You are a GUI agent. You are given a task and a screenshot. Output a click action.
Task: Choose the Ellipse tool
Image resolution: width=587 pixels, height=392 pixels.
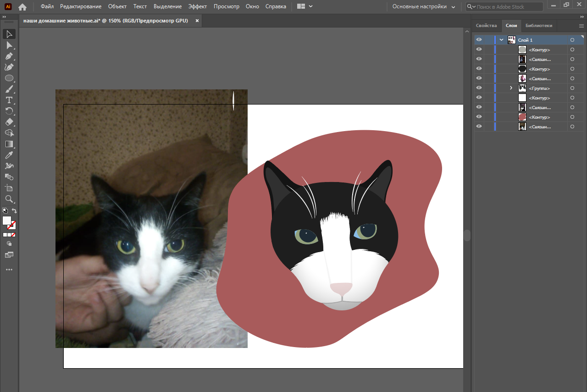[x=9, y=78]
